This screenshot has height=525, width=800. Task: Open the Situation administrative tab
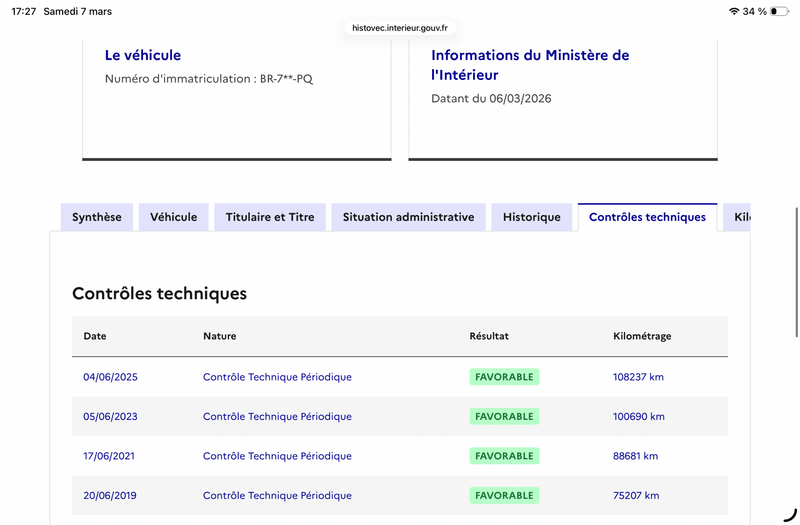pyautogui.click(x=408, y=217)
